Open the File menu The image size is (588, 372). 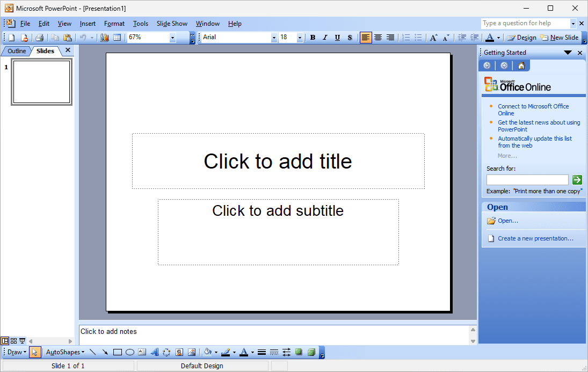(x=25, y=24)
